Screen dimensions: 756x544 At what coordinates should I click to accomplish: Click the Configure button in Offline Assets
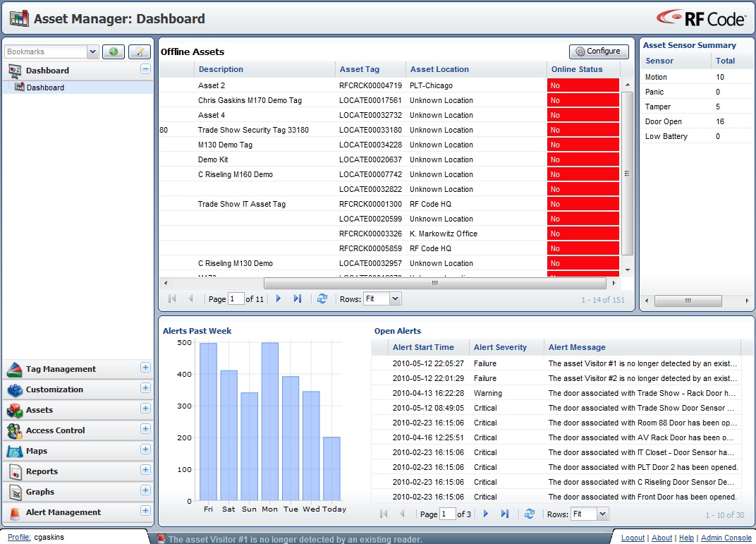pyautogui.click(x=599, y=51)
